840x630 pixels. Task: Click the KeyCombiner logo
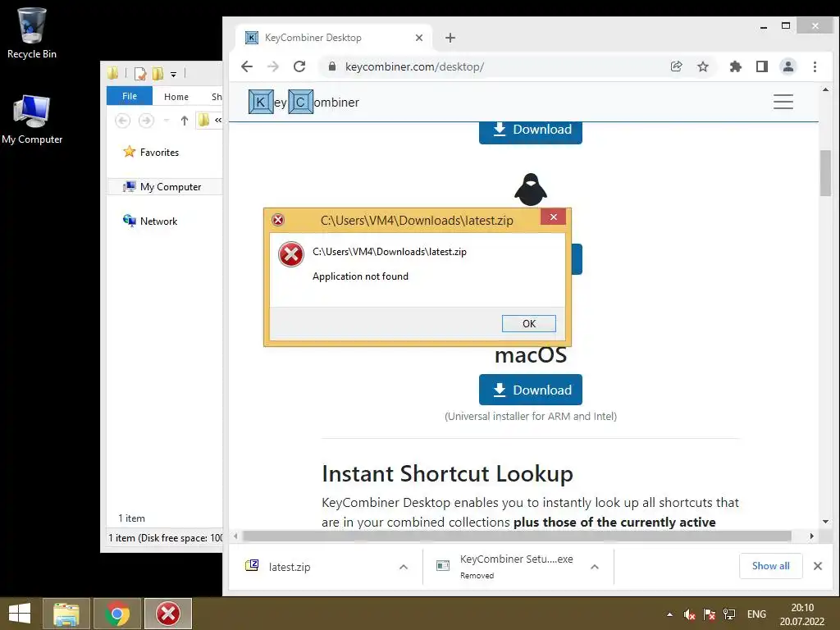(304, 102)
